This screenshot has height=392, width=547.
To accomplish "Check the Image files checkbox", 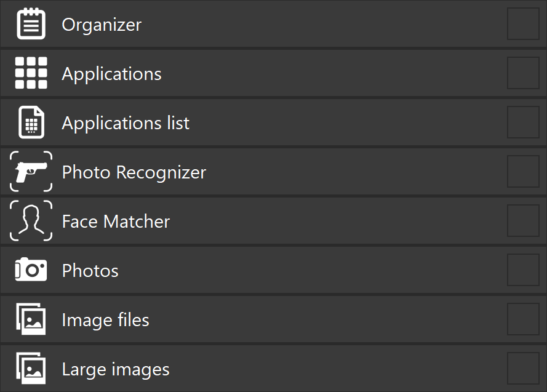I will (x=523, y=319).
